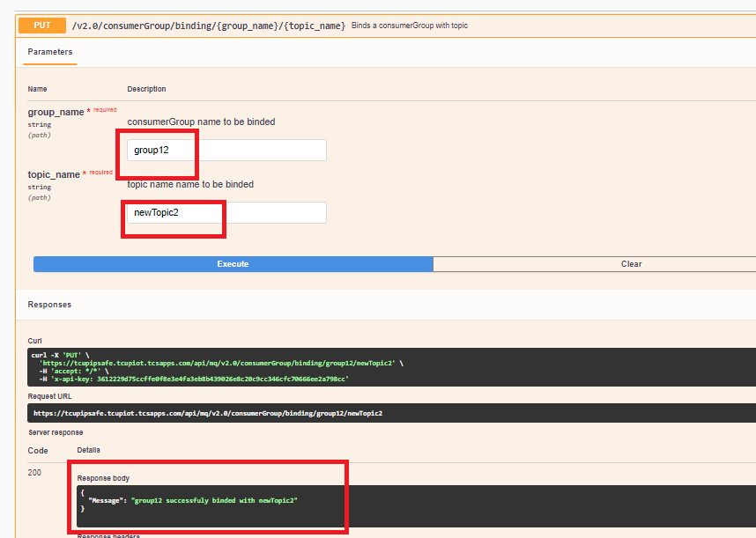Click the 'Request URL' label
Image resolution: width=756 pixels, height=538 pixels.
49,396
